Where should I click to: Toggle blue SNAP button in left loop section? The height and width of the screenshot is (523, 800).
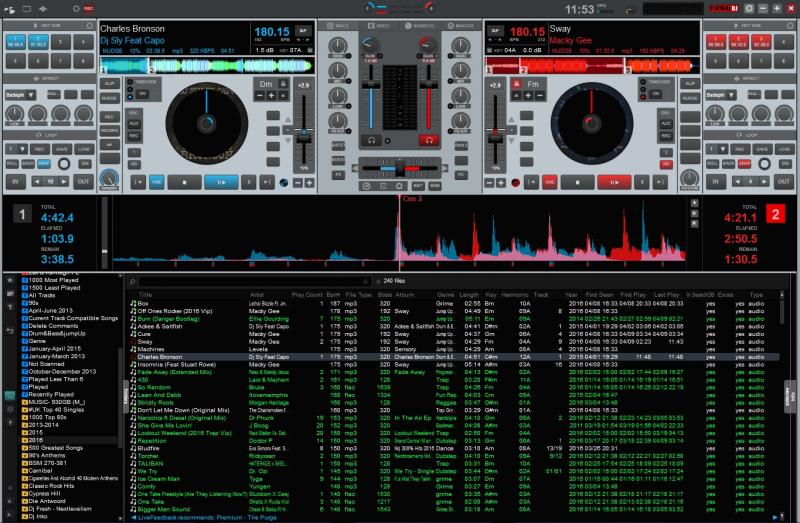point(44,164)
